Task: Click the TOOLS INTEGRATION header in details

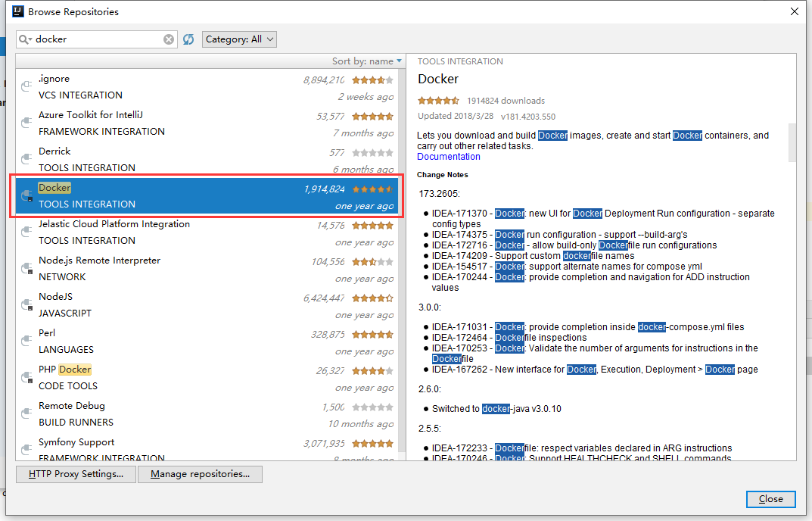Action: [460, 61]
